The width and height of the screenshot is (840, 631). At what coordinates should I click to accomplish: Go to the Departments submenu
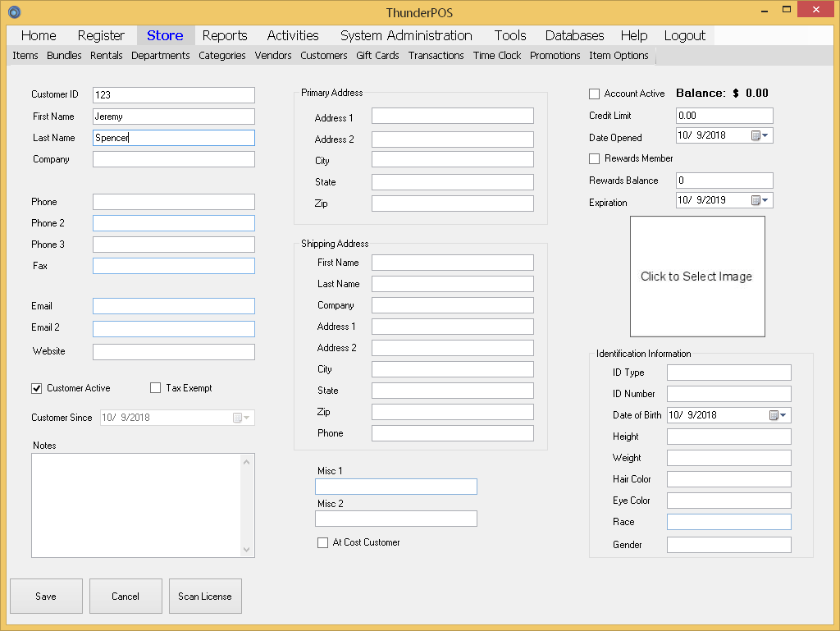pyautogui.click(x=160, y=56)
